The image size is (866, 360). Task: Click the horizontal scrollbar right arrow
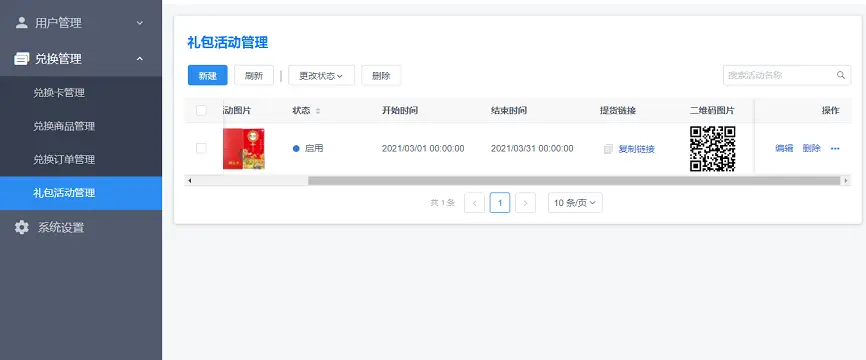point(846,181)
